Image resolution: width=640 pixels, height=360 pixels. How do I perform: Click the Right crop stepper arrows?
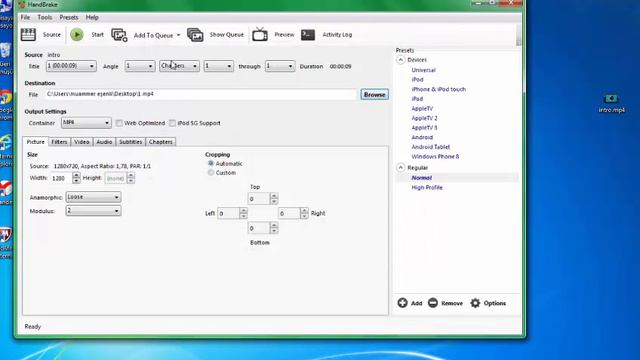pos(304,213)
